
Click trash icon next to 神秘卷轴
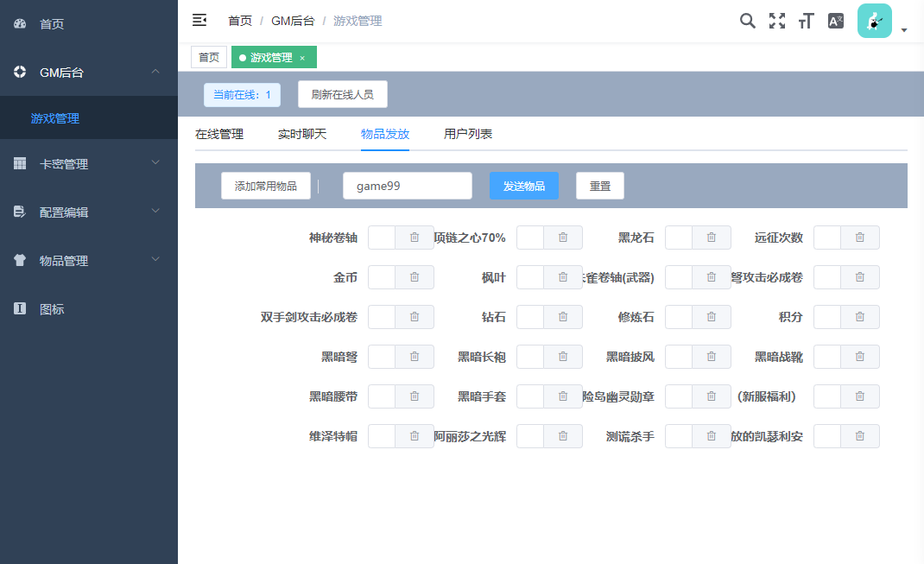click(415, 238)
